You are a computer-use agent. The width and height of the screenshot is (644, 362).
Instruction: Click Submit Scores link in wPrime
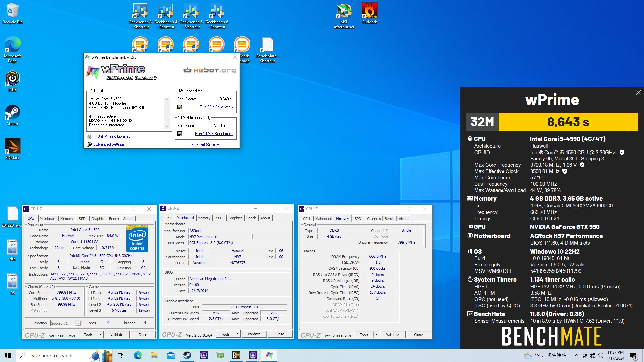pyautogui.click(x=206, y=145)
